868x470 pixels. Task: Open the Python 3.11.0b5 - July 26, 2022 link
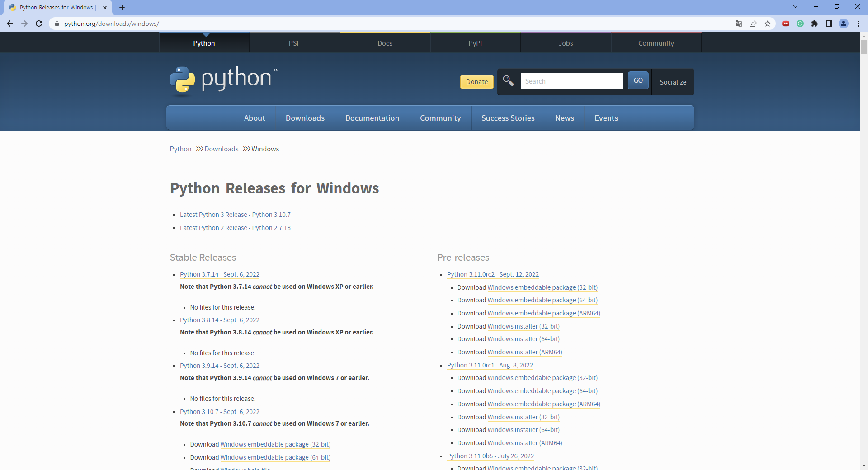pyautogui.click(x=491, y=456)
